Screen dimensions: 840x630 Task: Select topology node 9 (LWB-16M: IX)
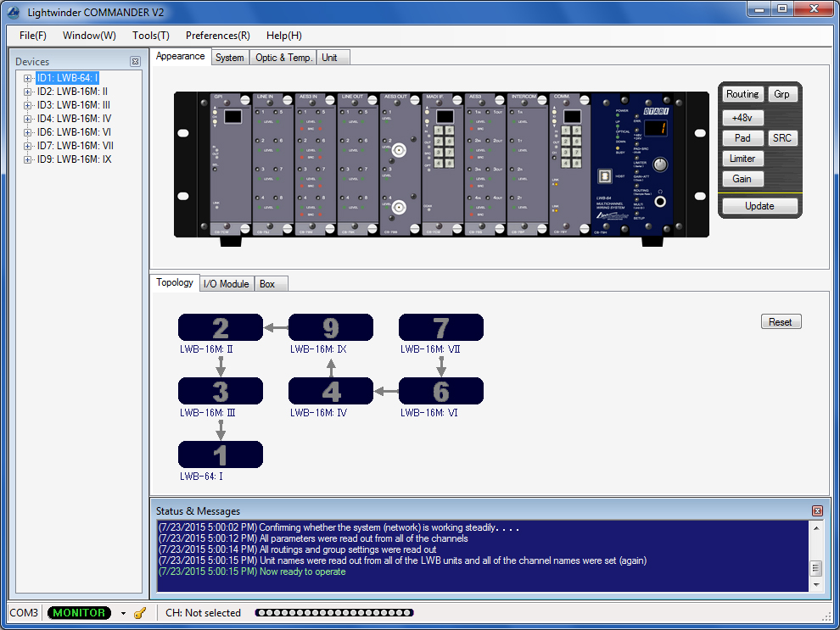(x=331, y=327)
